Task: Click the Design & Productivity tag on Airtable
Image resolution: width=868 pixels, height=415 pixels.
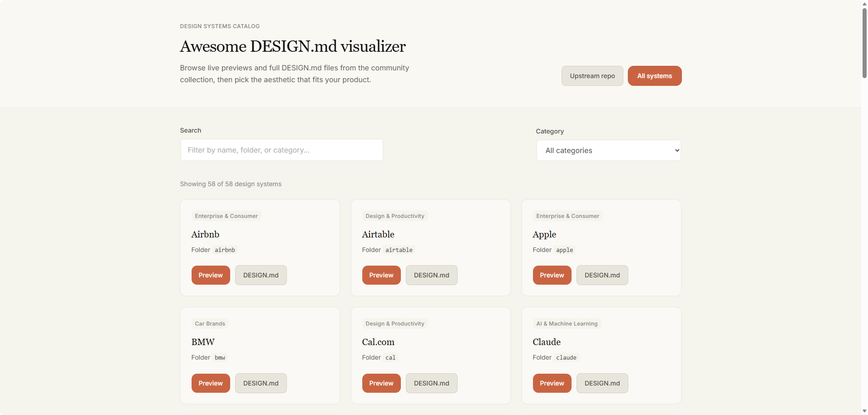Action: coord(395,216)
